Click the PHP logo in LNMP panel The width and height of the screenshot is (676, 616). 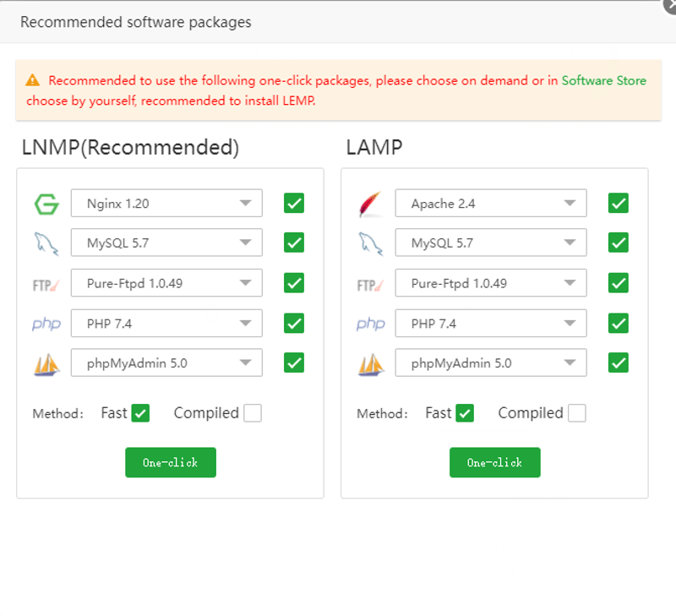click(x=46, y=324)
